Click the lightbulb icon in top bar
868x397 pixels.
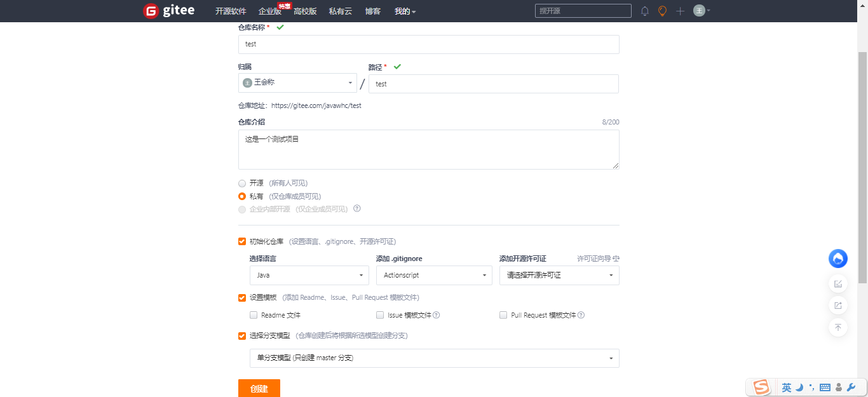[x=662, y=11]
